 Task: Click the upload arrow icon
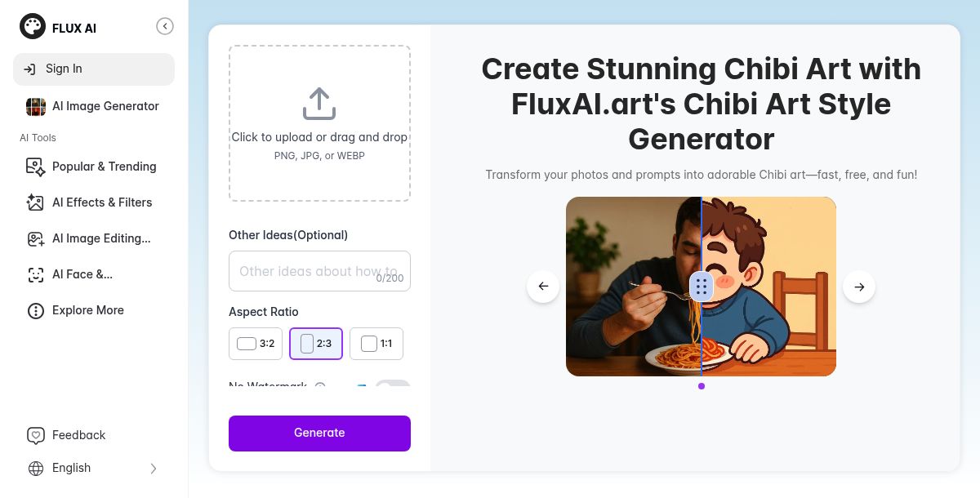(319, 104)
